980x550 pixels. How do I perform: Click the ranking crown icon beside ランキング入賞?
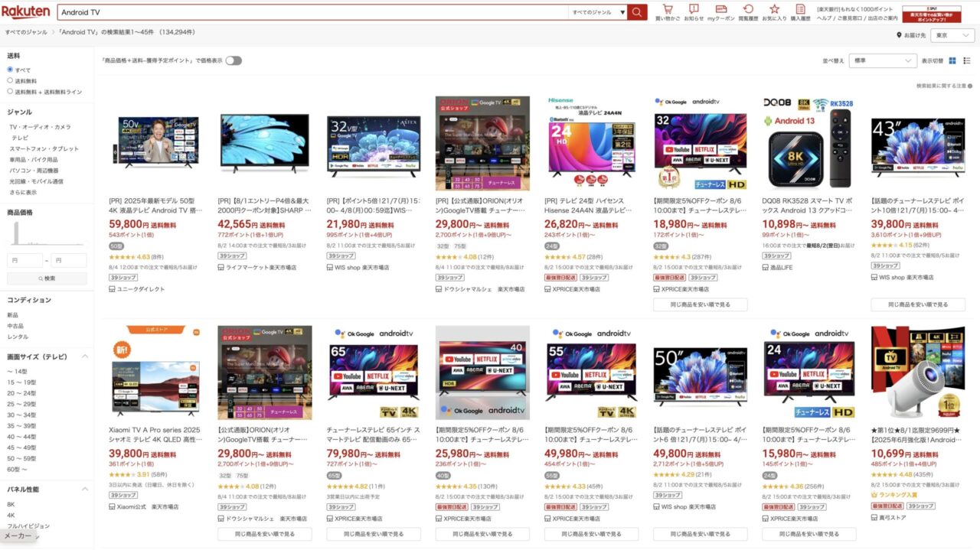[x=875, y=495]
